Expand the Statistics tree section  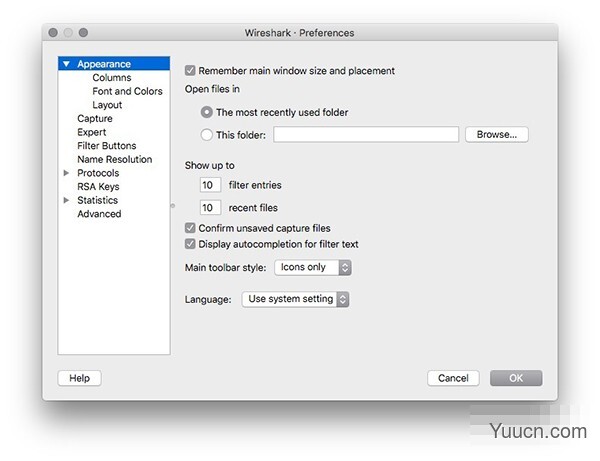pos(66,200)
